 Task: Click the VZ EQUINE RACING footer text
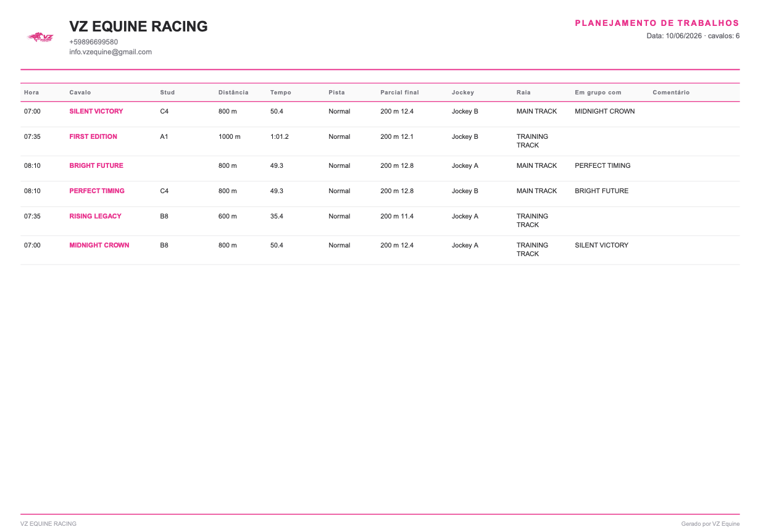(49, 523)
